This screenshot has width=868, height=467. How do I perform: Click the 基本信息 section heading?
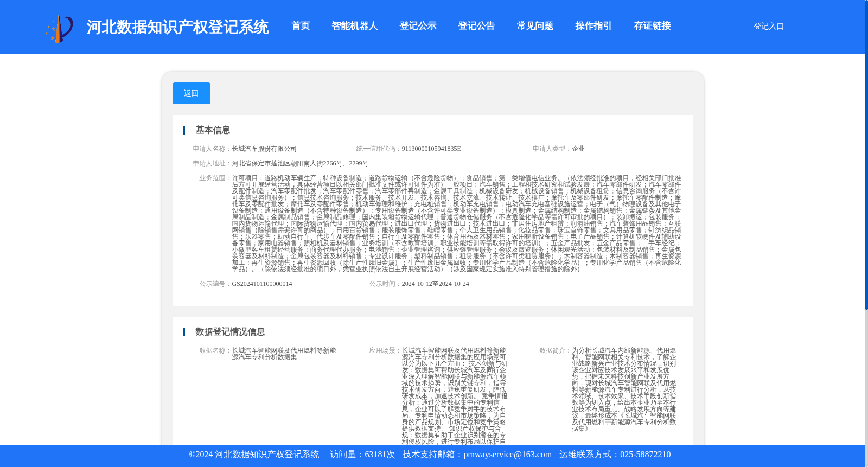[213, 130]
